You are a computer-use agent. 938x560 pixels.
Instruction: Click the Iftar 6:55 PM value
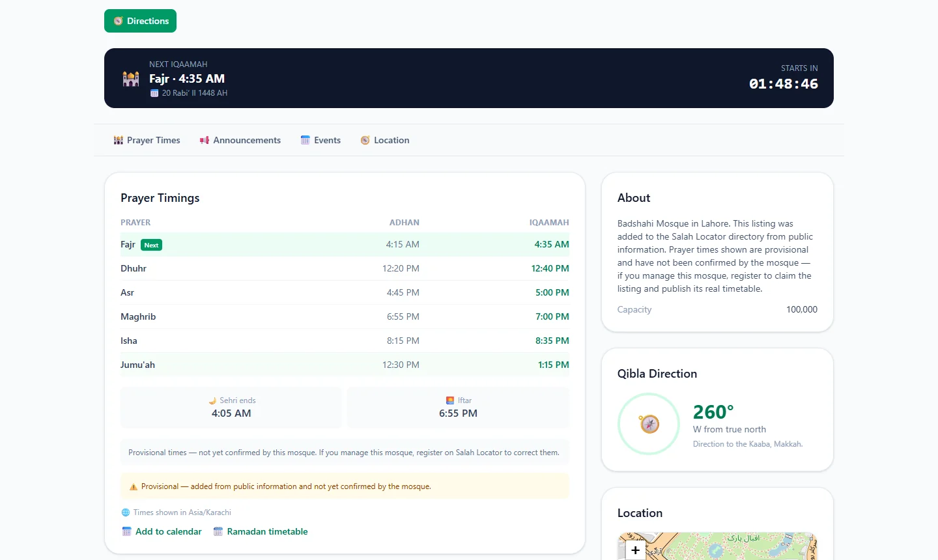coord(458,413)
